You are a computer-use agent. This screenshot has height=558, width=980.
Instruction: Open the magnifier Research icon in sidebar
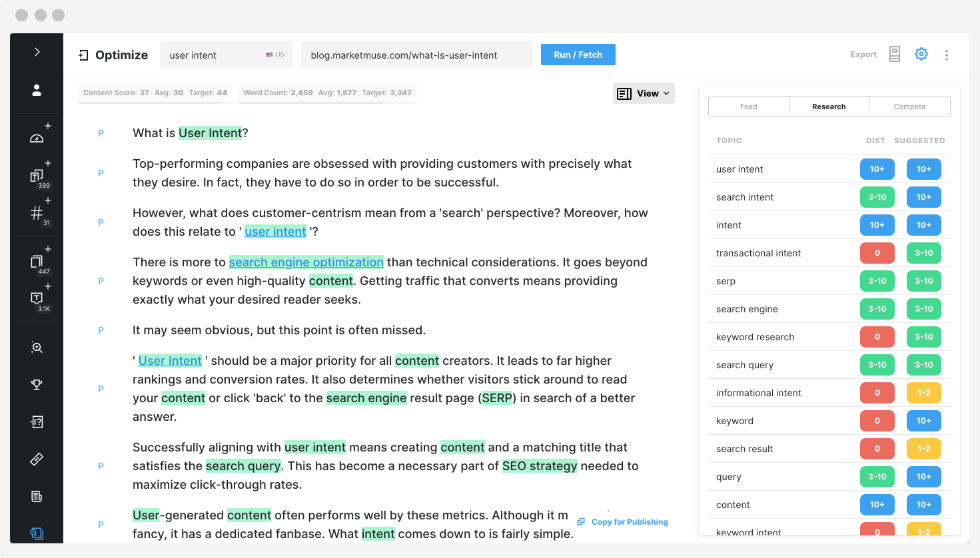37,348
